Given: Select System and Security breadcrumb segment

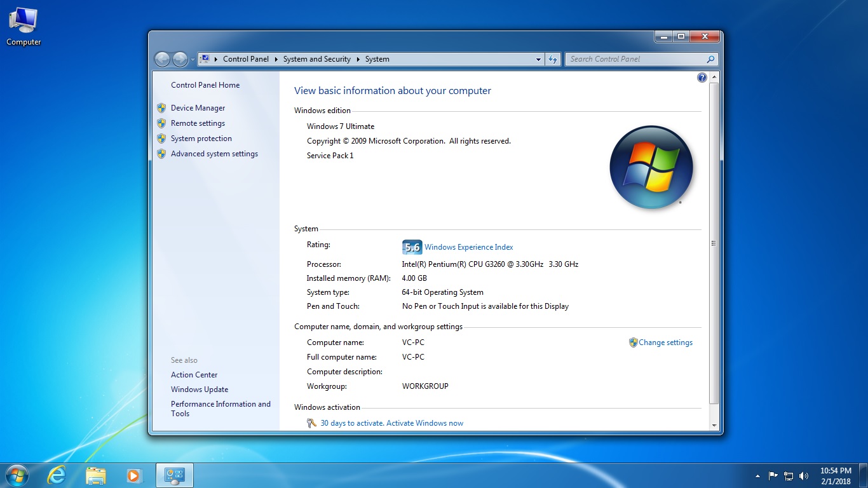Looking at the screenshot, I should [x=316, y=59].
